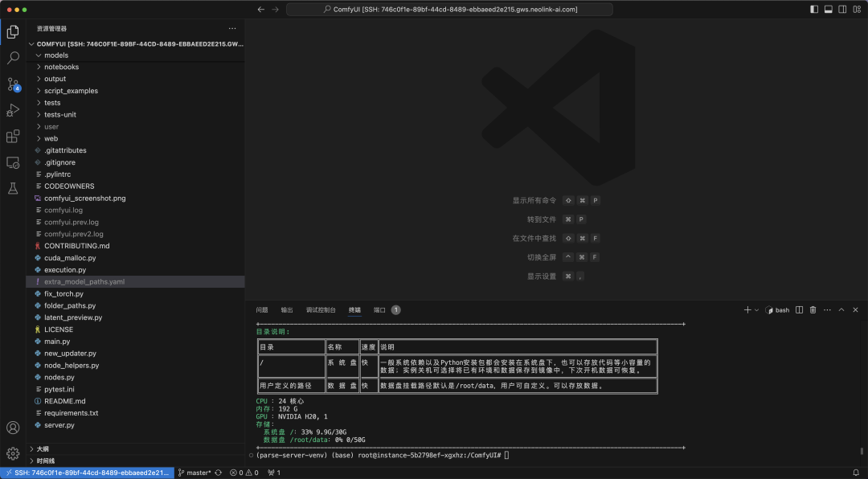
Task: Switch to the 调试控制台 tab
Action: (x=321, y=310)
